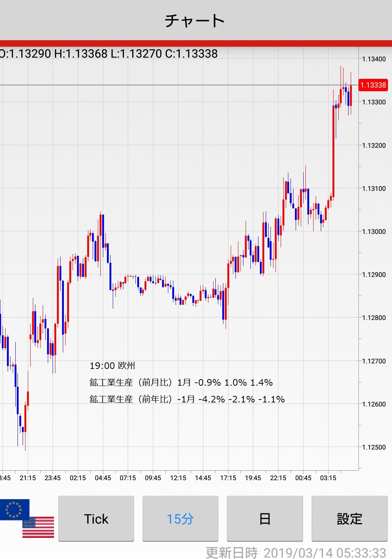
Task: Tap the 1.12500 price axis label
Action: (x=374, y=447)
